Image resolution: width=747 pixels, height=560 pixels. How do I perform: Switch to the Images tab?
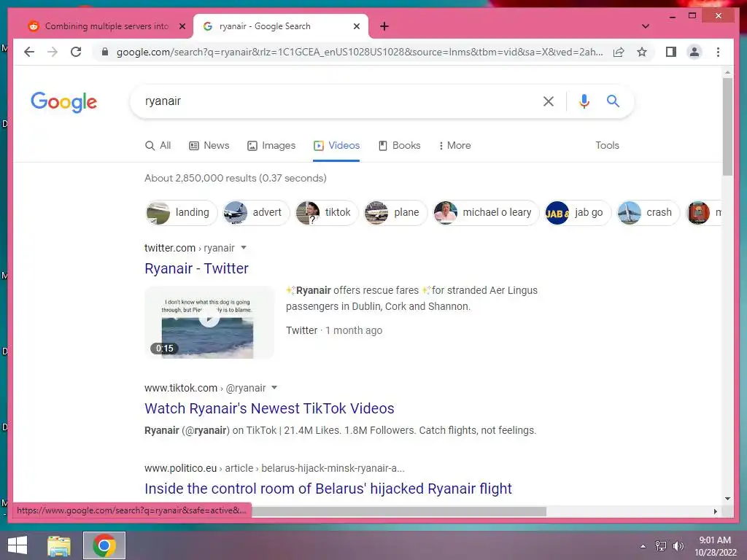[x=271, y=145]
